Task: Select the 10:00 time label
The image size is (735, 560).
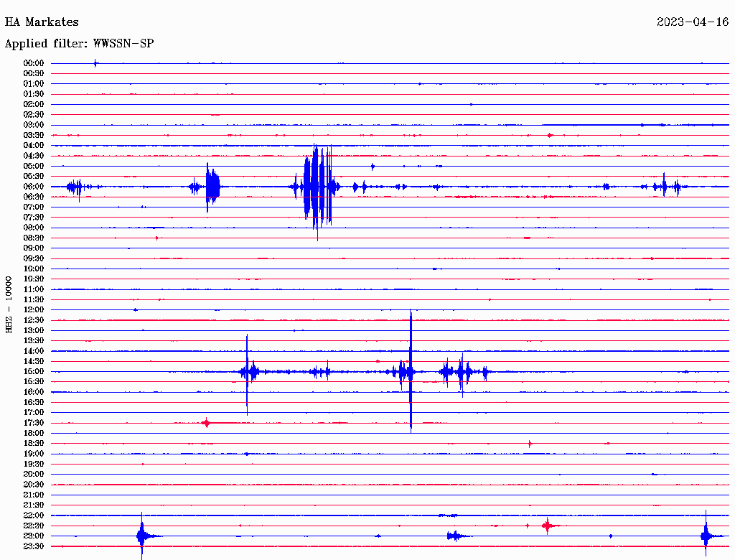Action: (34, 269)
